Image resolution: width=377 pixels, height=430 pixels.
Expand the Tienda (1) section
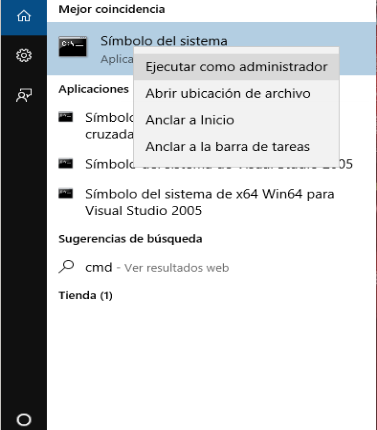[x=85, y=295]
